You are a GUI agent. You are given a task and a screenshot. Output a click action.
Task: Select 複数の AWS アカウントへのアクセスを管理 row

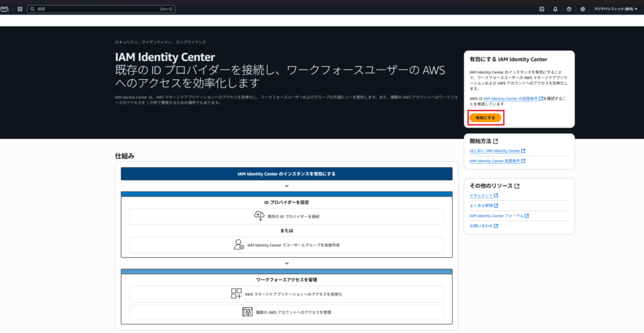[x=287, y=312]
